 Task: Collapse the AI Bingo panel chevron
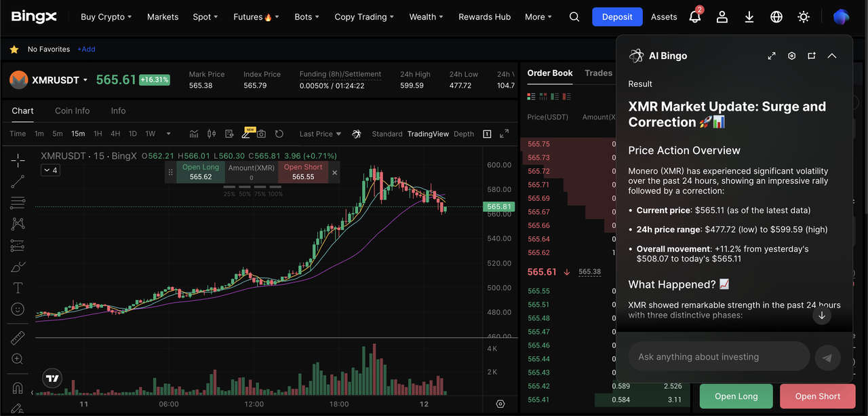click(832, 56)
